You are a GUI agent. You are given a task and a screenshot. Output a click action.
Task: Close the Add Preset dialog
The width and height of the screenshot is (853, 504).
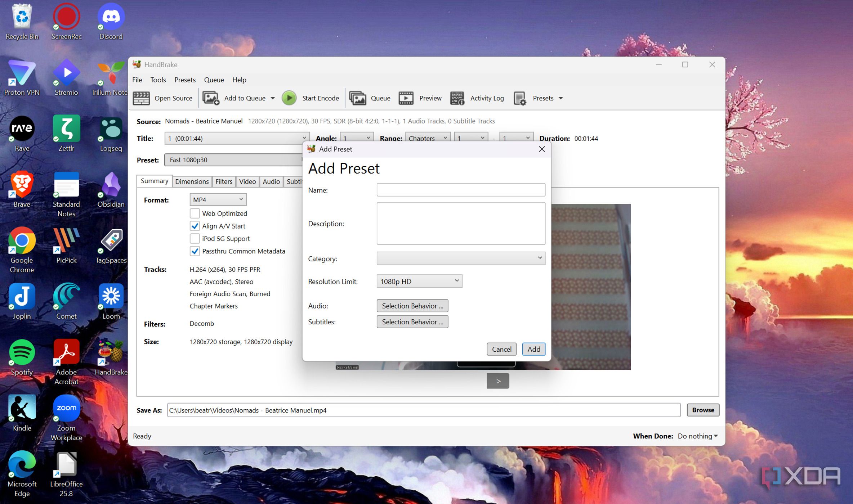click(541, 149)
